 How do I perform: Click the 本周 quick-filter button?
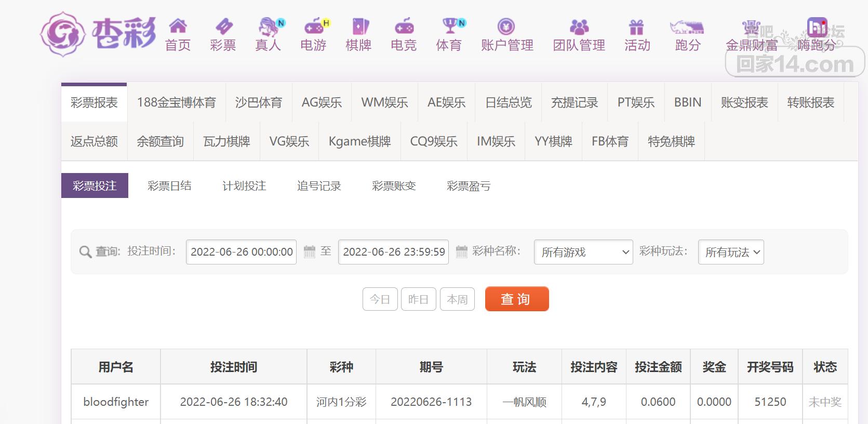tap(457, 299)
